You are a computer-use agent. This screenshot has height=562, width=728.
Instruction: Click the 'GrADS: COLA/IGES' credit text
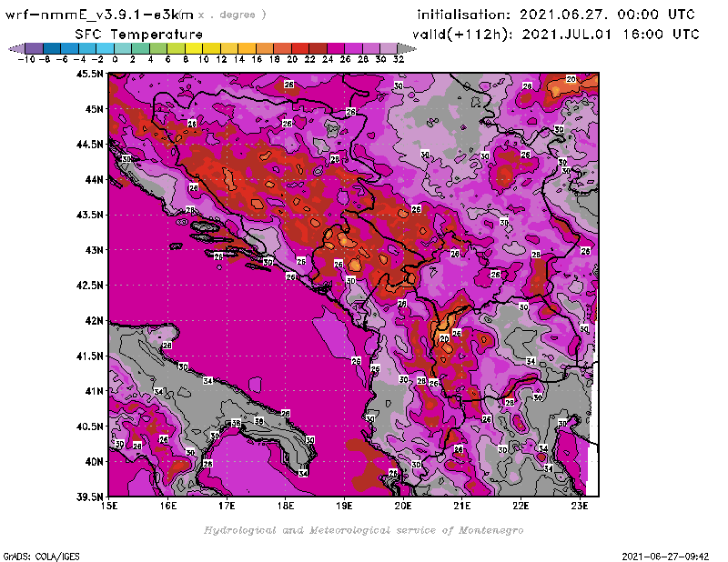[41, 557]
